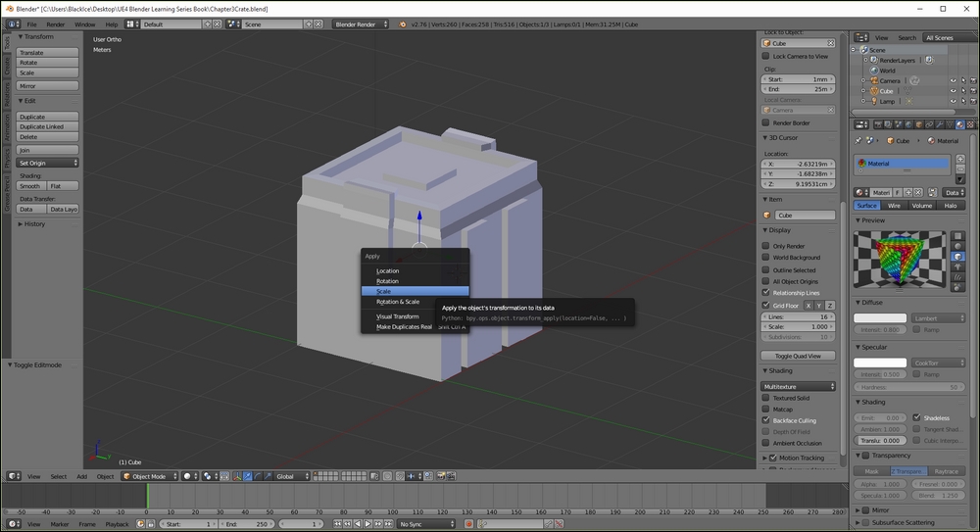This screenshot has height=532, width=980.
Task: Disable the Backface Culling checkbox
Action: [x=765, y=420]
